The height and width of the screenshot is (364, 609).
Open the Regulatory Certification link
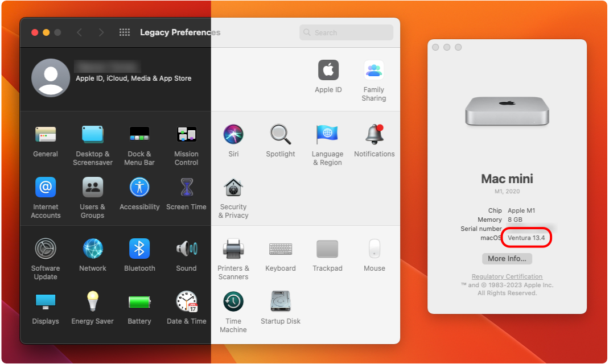pos(507,276)
